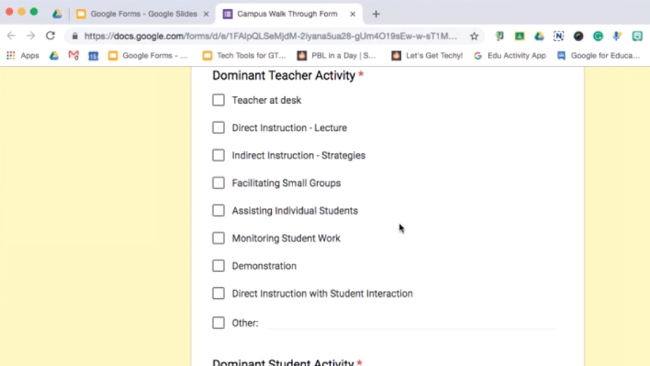Viewport: 650px width, 366px height.
Task: Enable Assisting Individual Students checkbox
Action: (x=218, y=211)
